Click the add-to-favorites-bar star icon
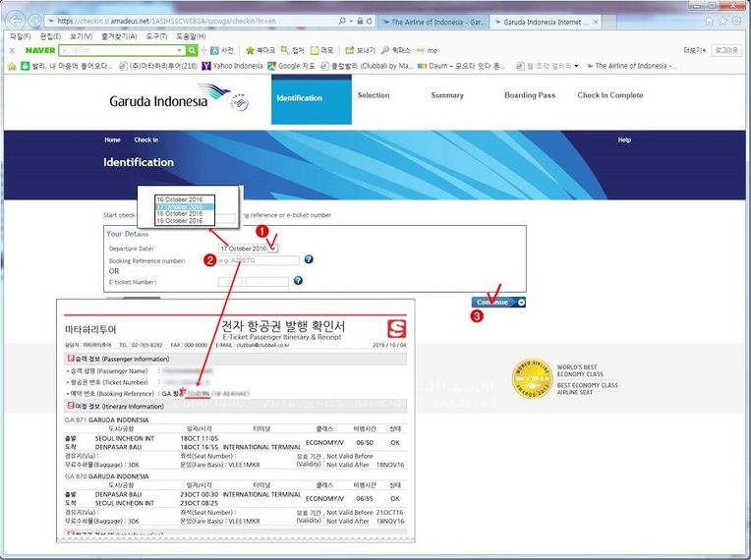The image size is (751, 560). pyautogui.click(x=12, y=66)
